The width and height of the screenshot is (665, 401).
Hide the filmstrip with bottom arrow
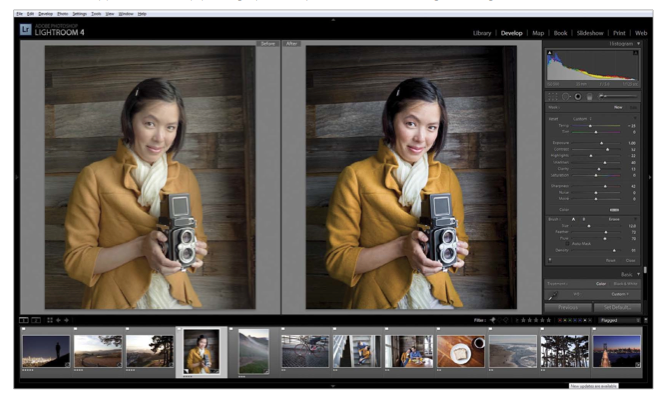point(333,386)
